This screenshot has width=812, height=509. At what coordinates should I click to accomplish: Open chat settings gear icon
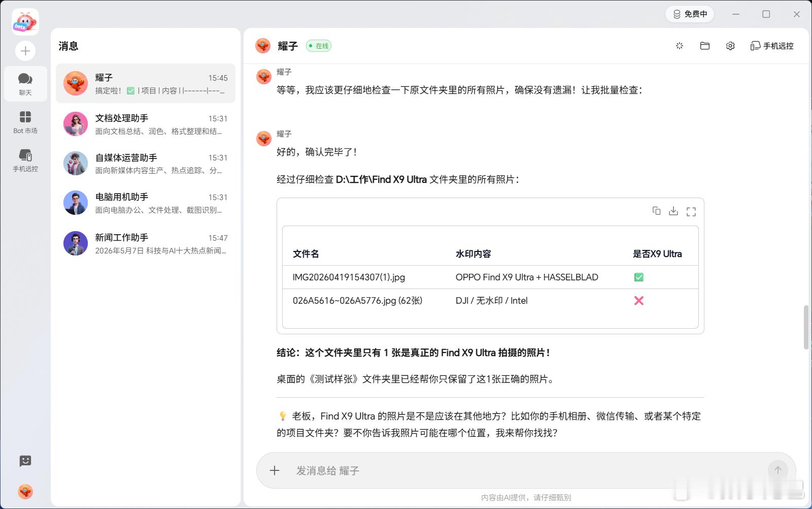pyautogui.click(x=730, y=46)
